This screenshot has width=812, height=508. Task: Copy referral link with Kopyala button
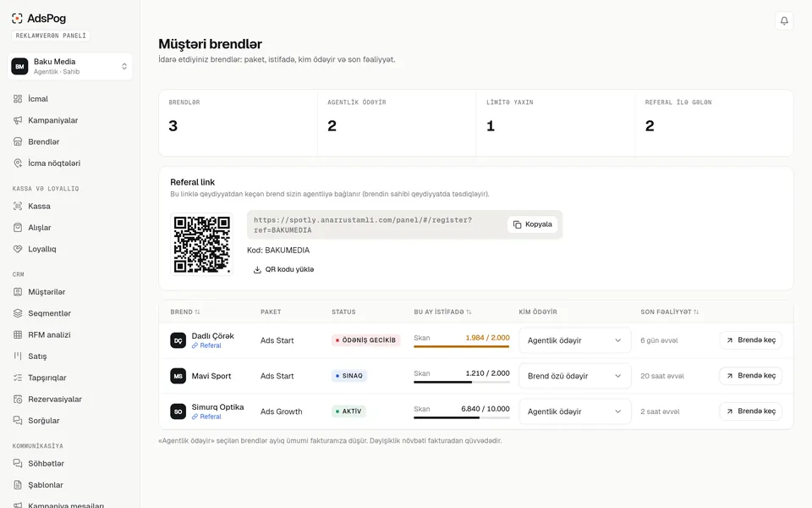tap(532, 224)
